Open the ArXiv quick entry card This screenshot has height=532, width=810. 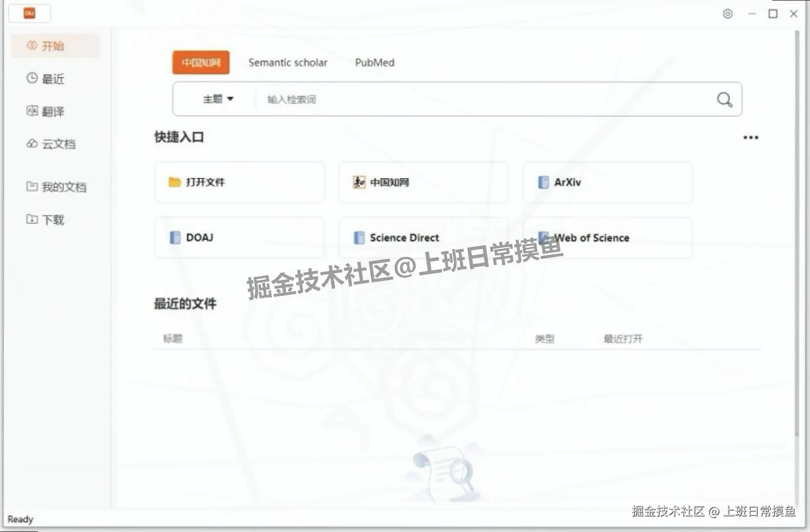pos(607,182)
